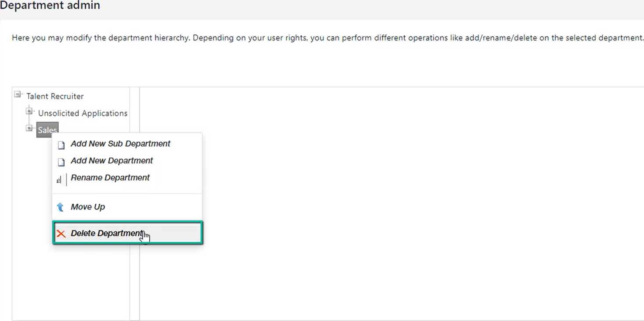Screen dimensions: 644x321
Task: Expand the Unsolicited Applications node
Action: [x=29, y=111]
